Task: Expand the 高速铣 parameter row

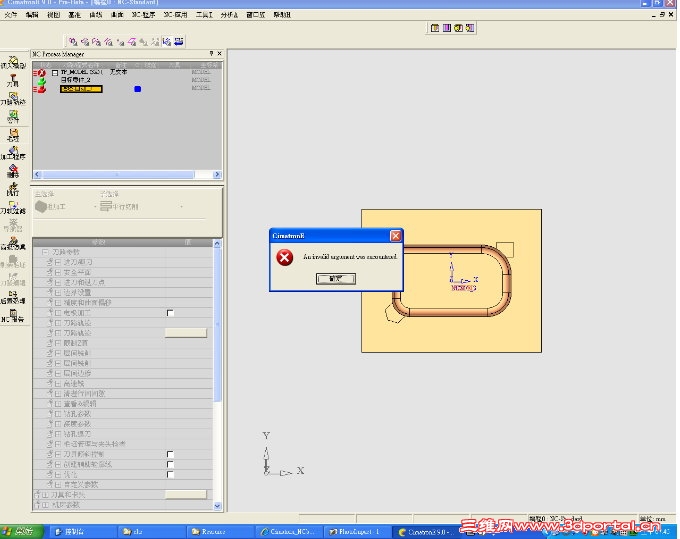Action: tap(58, 383)
